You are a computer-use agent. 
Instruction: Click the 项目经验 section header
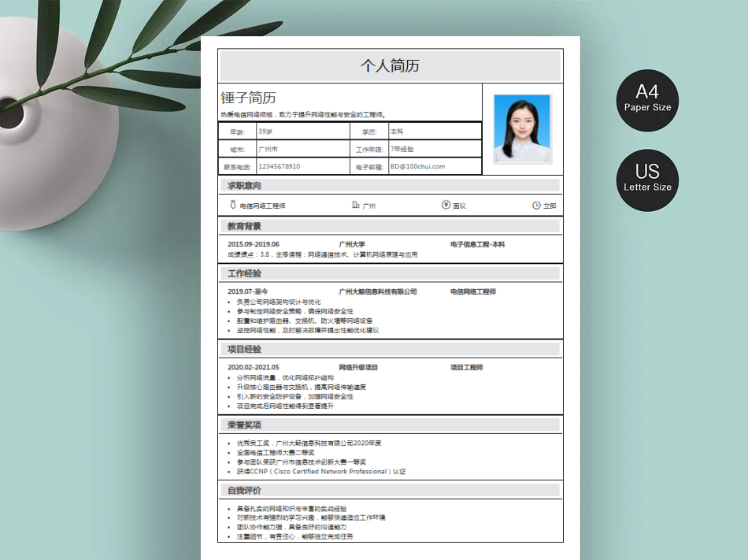391,349
